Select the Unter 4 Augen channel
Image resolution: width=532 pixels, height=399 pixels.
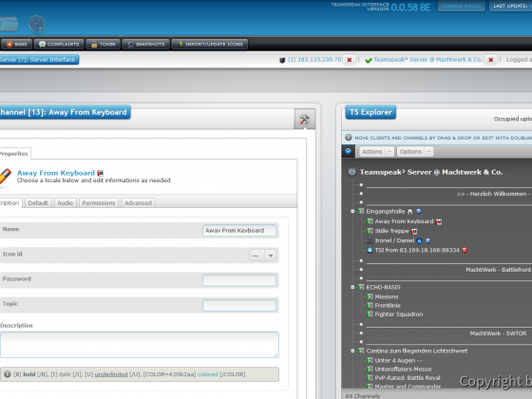tap(398, 360)
